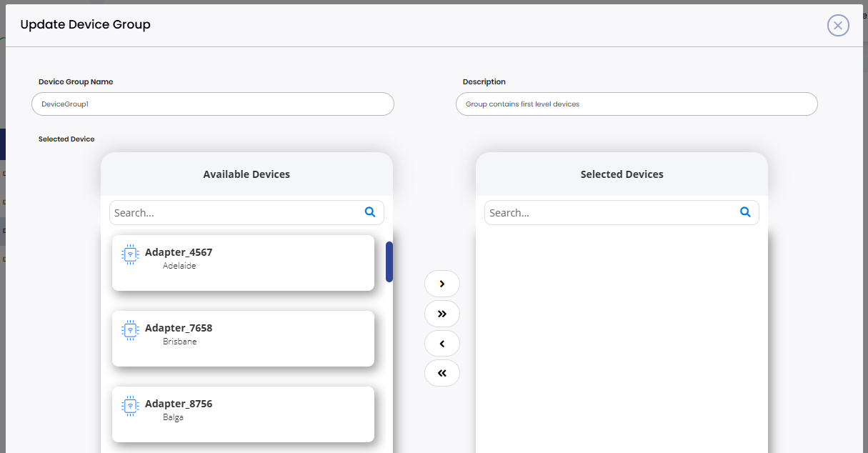
Task: Click the search magnifier in Selected Devices
Action: tap(745, 212)
